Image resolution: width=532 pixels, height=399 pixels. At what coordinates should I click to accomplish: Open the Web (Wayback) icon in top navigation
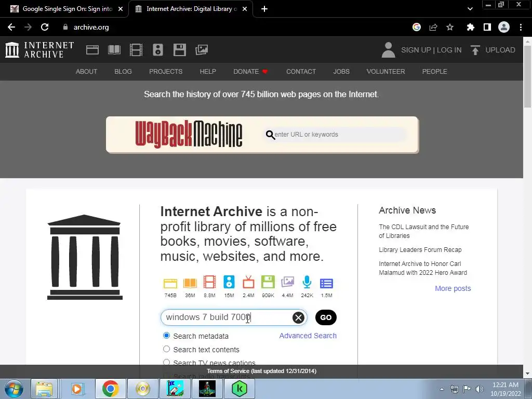pos(92,50)
